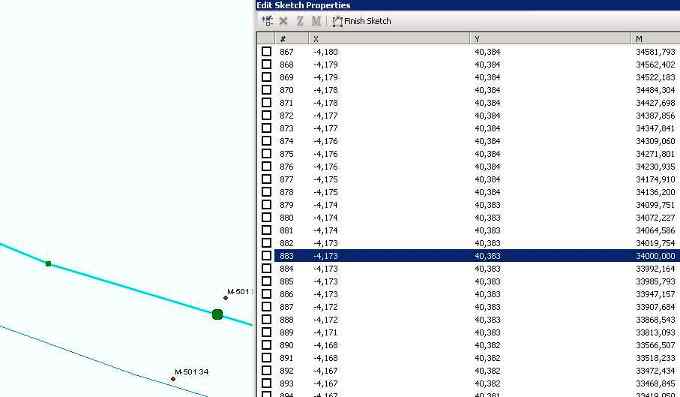Click the delete vertices X icon
This screenshot has width=680, height=397.
(284, 21)
